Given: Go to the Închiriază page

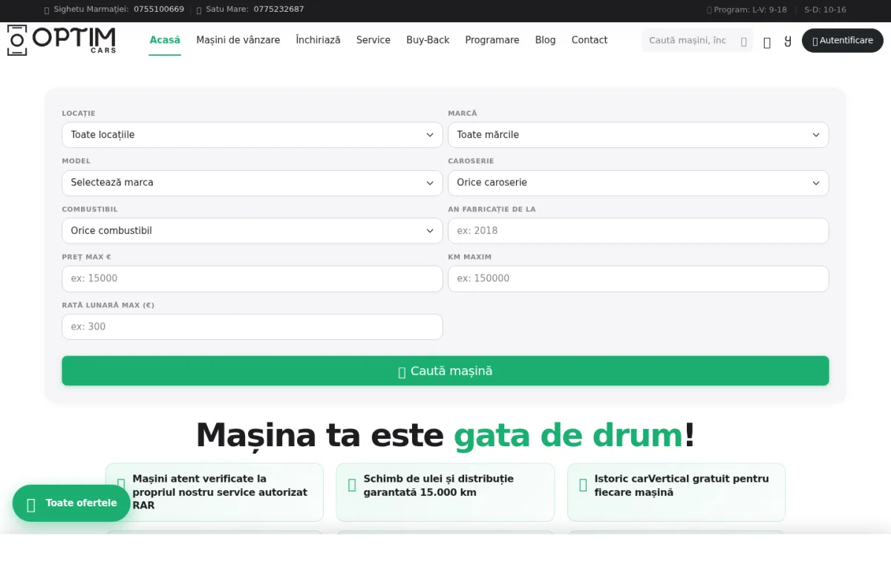Looking at the screenshot, I should pyautogui.click(x=318, y=40).
